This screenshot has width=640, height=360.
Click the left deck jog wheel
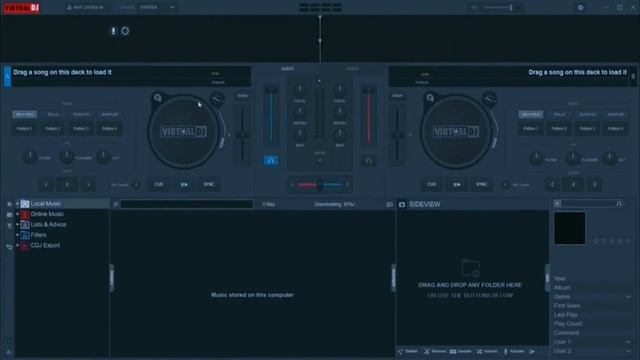[x=183, y=132]
